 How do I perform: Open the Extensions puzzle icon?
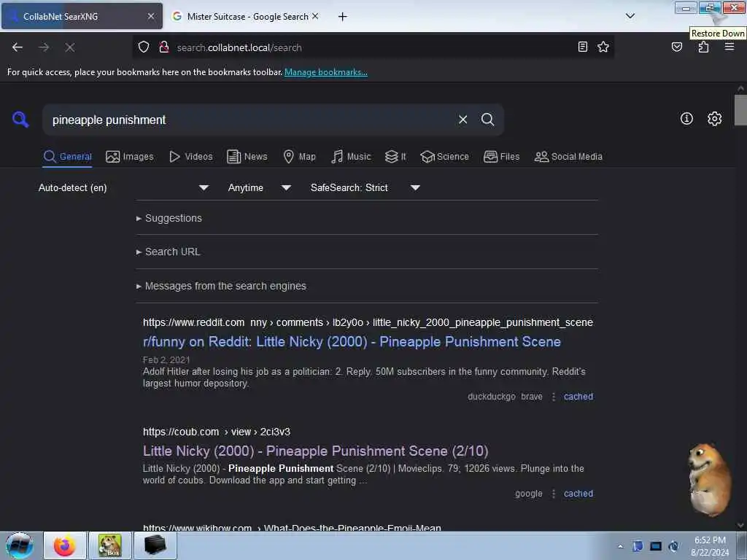coord(703,47)
